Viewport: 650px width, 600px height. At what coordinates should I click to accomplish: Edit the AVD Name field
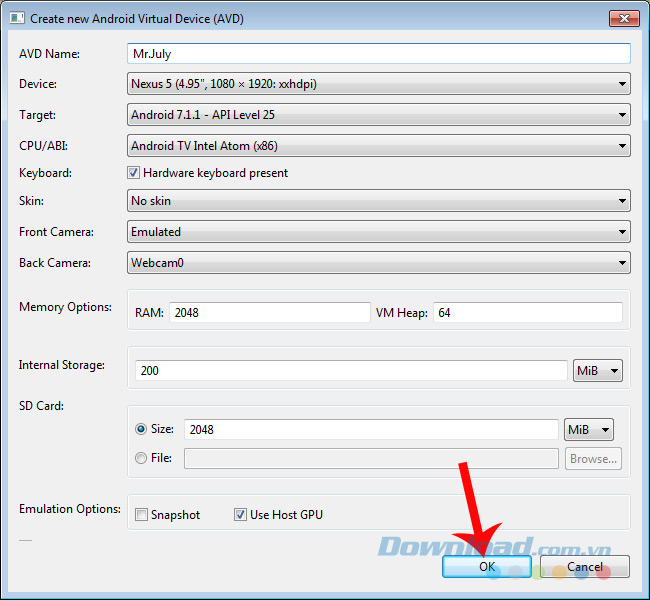[378, 53]
